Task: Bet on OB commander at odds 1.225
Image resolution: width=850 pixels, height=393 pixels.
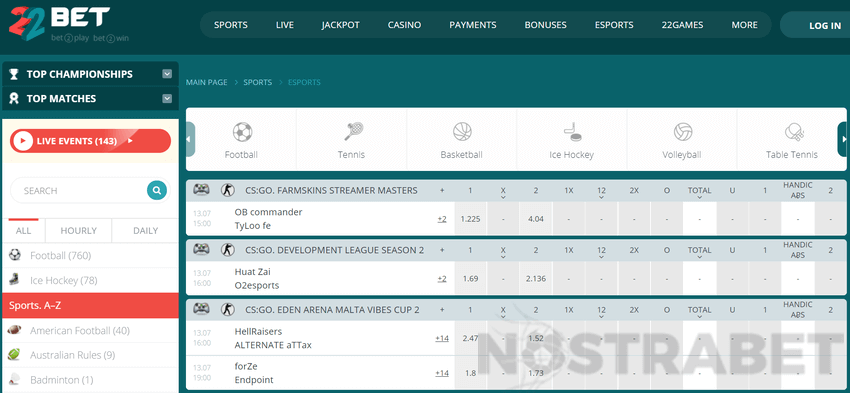Action: 471,219
